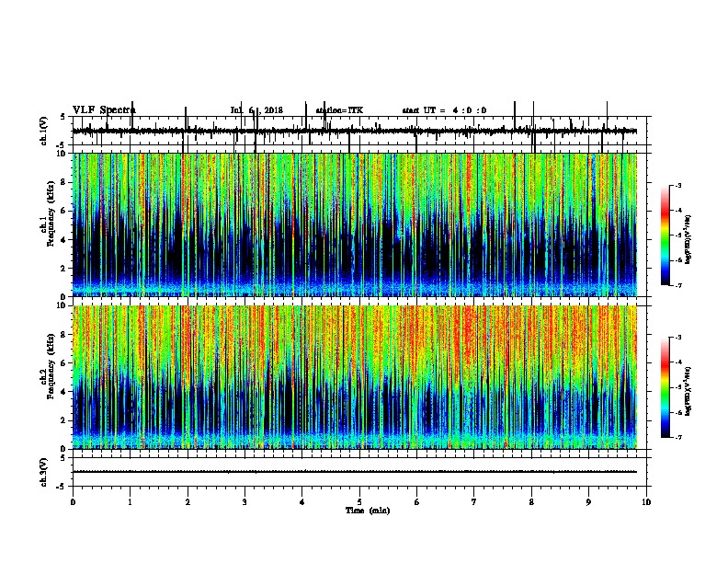Image resolution: width=728 pixels, height=563 pixels.
Task: Click time axis tick label "3"
Action: [245, 501]
